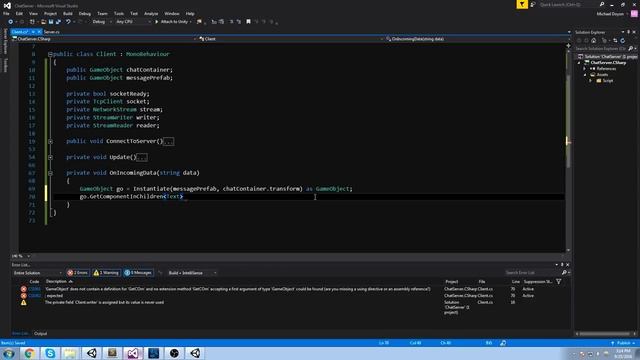
Task: Open the OBS taskbar icon
Action: pos(174,353)
